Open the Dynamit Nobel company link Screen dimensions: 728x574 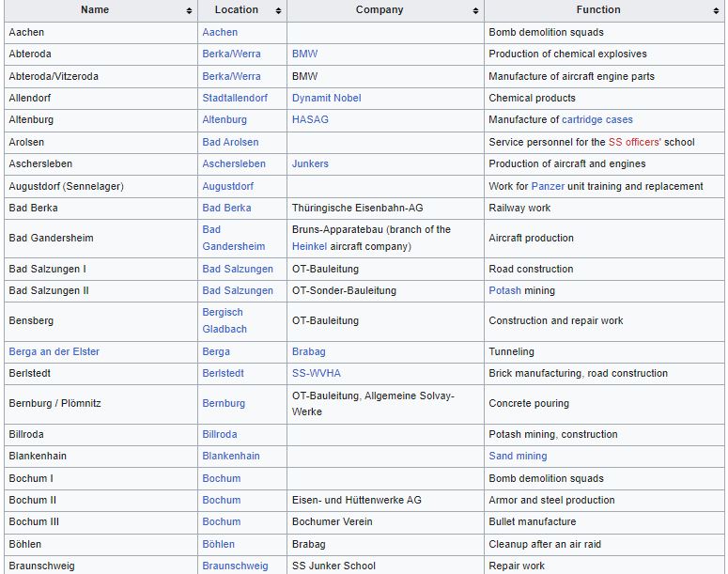point(326,98)
